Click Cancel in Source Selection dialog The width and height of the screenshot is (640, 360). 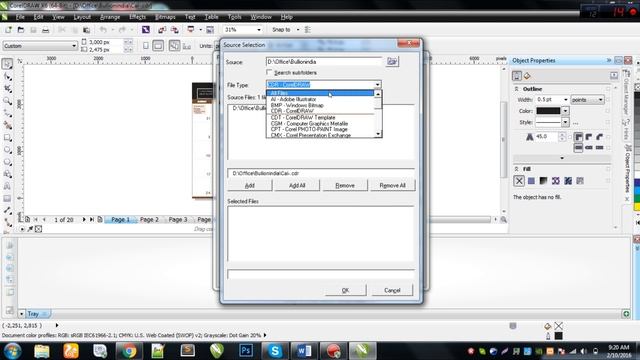coord(392,290)
